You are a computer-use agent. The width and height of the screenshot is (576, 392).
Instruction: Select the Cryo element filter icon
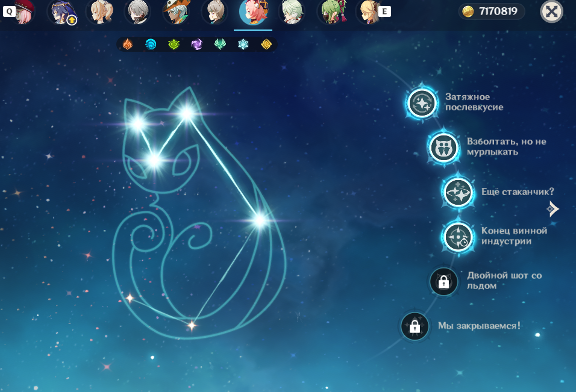point(243,45)
